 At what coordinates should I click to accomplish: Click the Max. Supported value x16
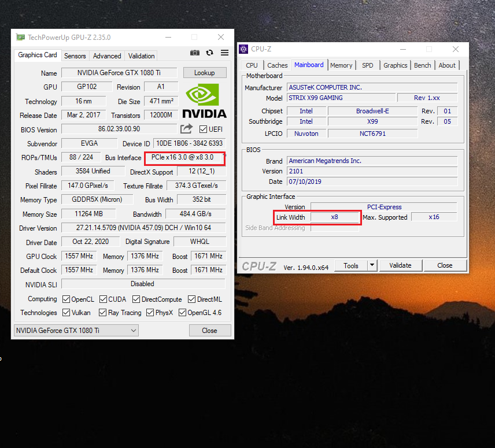pos(434,217)
